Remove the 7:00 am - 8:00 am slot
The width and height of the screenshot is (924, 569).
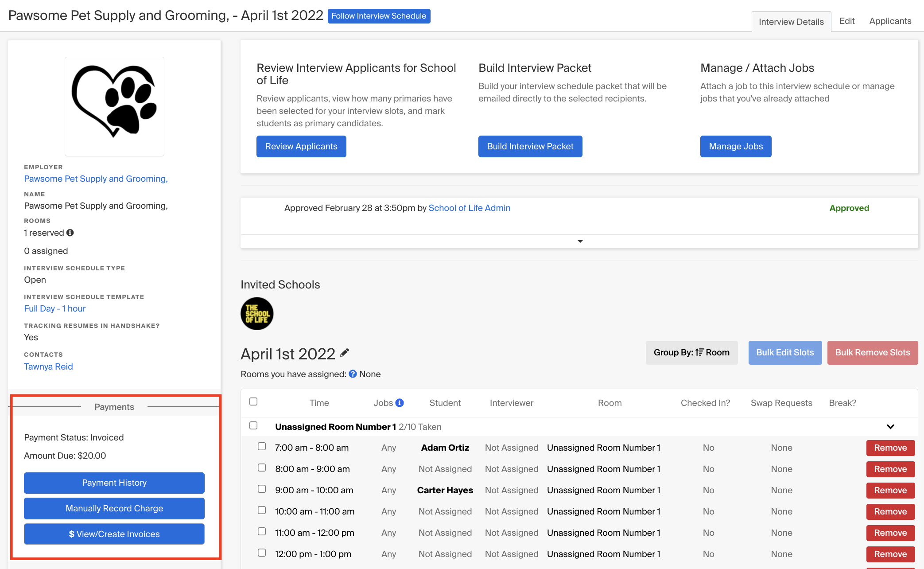tap(890, 448)
